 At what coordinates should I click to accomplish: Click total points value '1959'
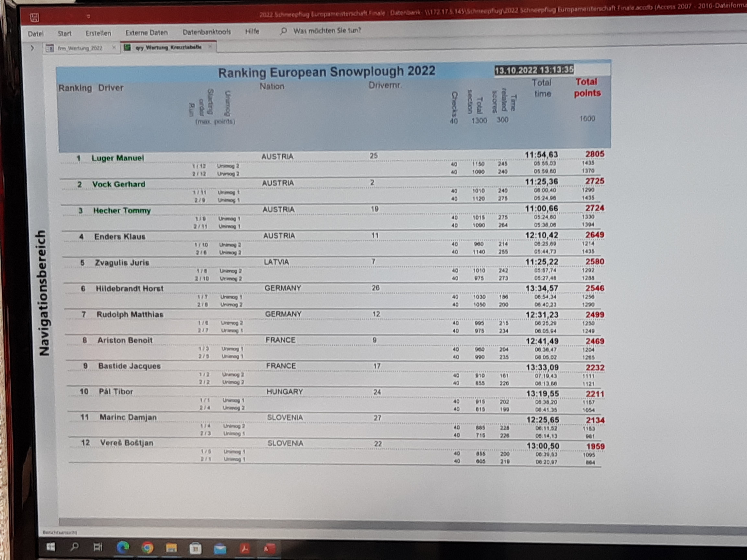pos(595,447)
